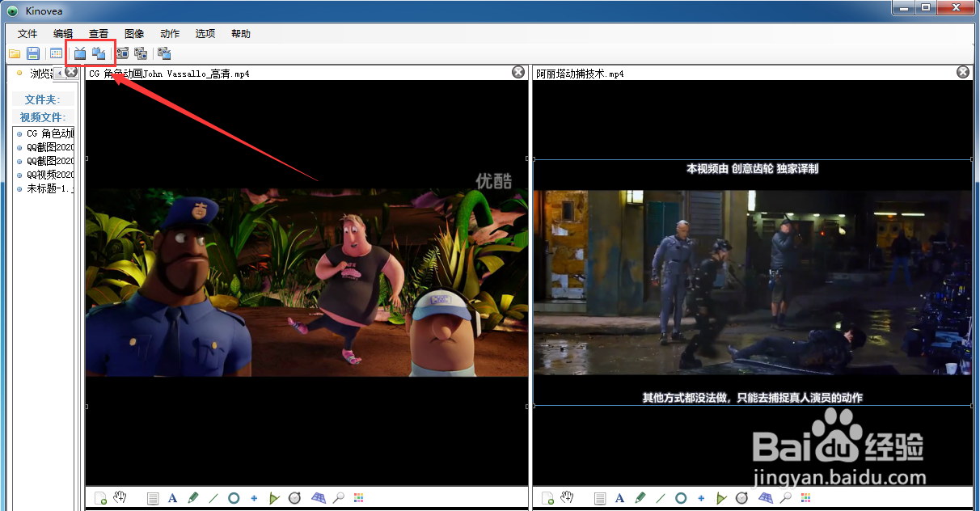Select hand tool under 阿丽塔 video
This screenshot has height=511, width=980.
[x=568, y=497]
